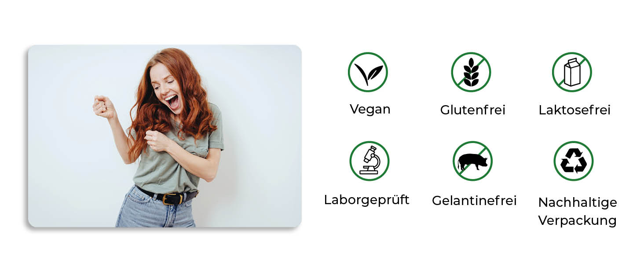Click the Laktosefrei label text
This screenshot has width=644, height=264.
click(x=574, y=110)
